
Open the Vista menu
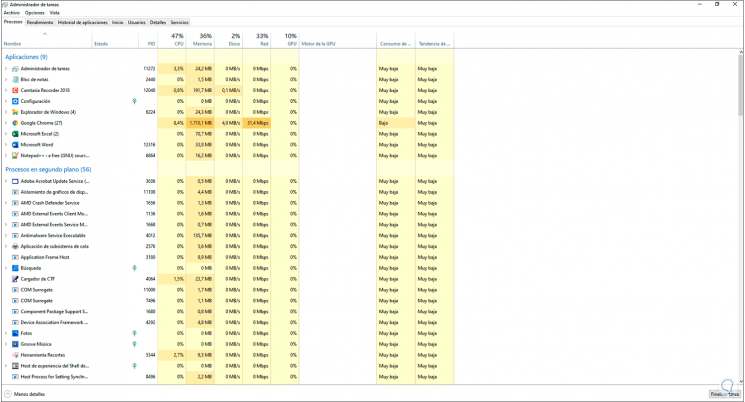coord(55,13)
